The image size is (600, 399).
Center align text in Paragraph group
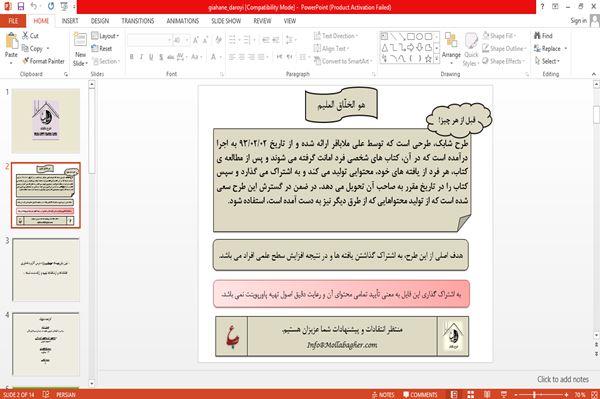click(241, 57)
